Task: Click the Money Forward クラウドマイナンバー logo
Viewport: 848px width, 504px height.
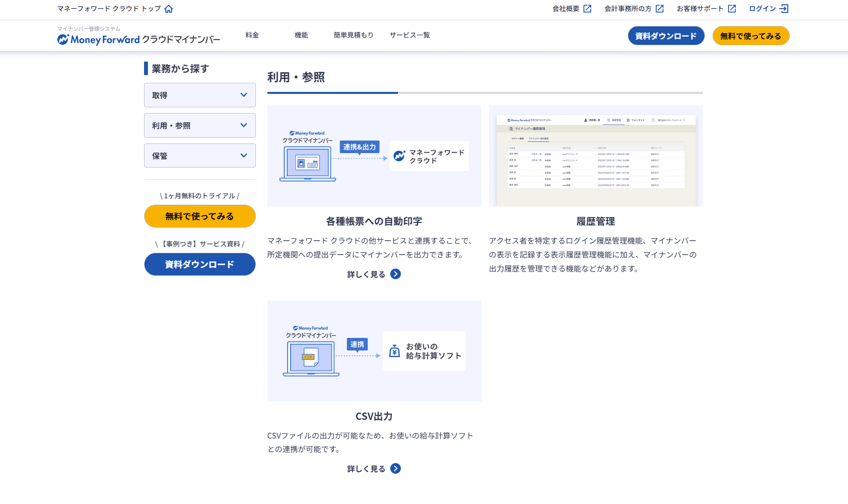Action: pyautogui.click(x=139, y=39)
